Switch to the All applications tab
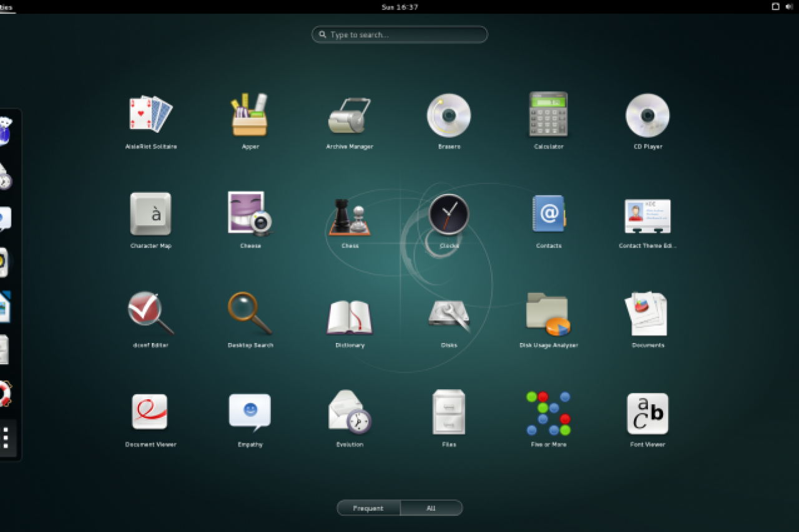 point(431,508)
